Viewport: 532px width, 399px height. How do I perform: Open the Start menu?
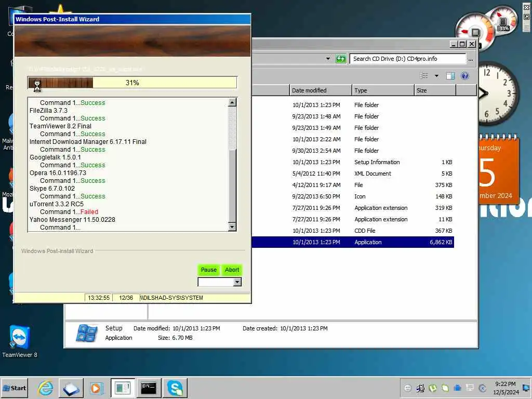(x=14, y=388)
